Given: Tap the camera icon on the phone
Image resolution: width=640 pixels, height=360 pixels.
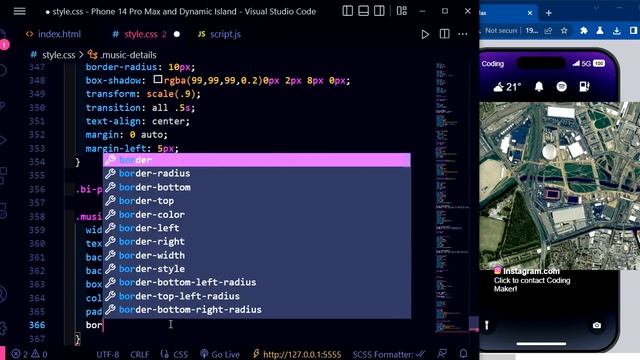Looking at the screenshot, I should [x=597, y=325].
